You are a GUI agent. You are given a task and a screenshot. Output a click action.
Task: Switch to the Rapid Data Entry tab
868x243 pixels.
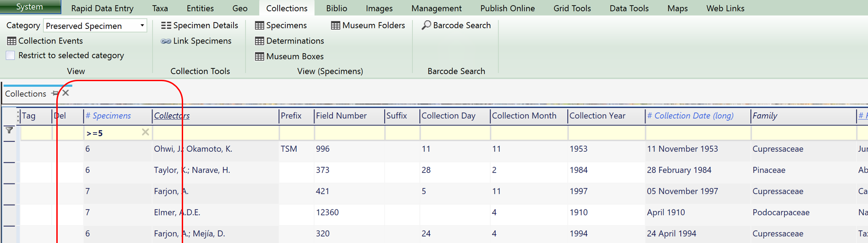click(x=102, y=8)
